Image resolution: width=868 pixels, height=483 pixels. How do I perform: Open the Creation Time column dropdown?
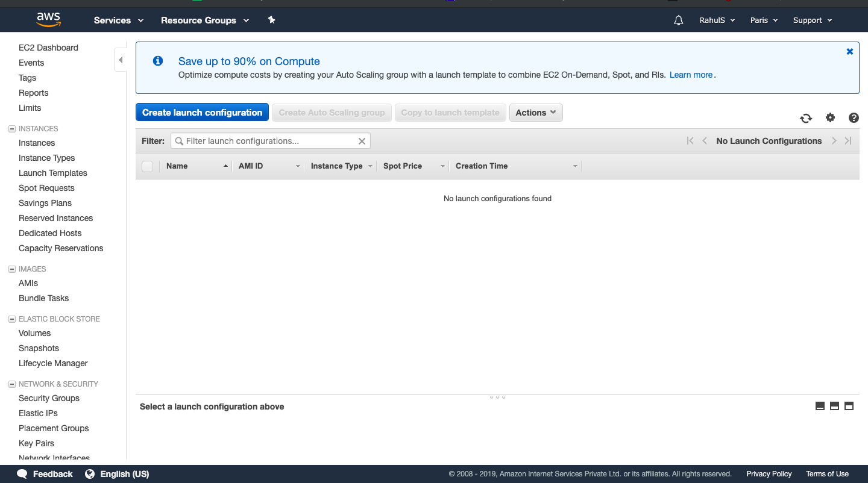coord(574,166)
